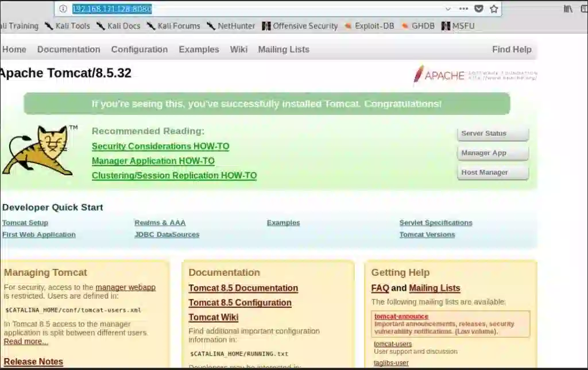
Task: Open the Release Notes link
Action: [x=33, y=362]
